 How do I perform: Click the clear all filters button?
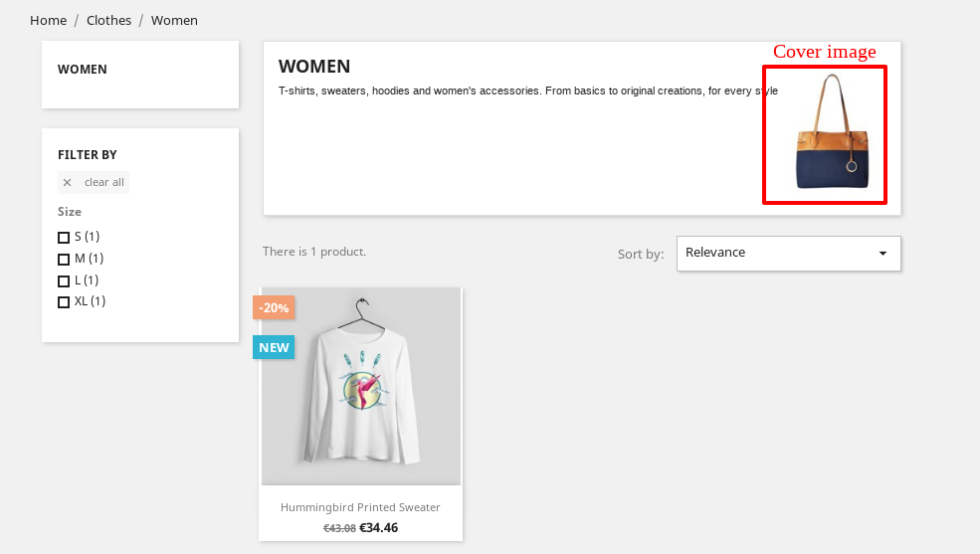(x=94, y=182)
